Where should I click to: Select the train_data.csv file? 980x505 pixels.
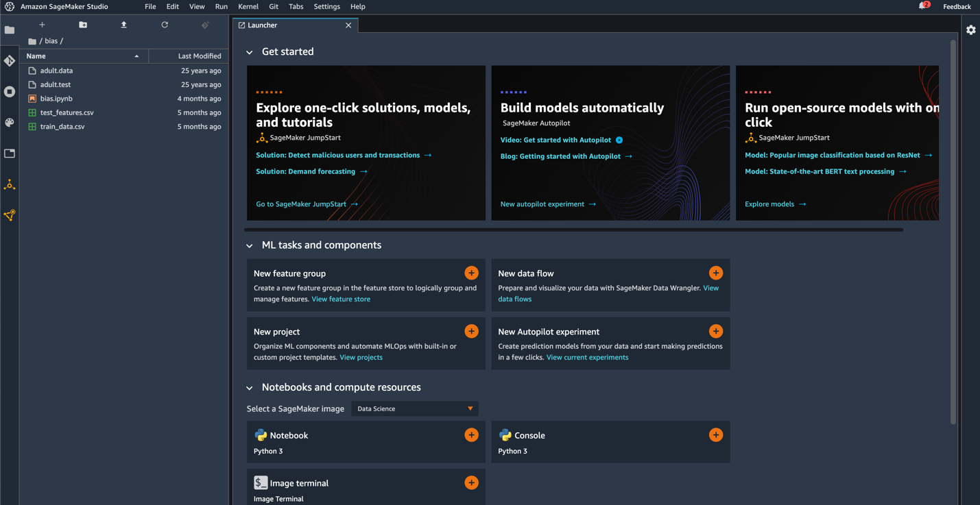point(124,127)
